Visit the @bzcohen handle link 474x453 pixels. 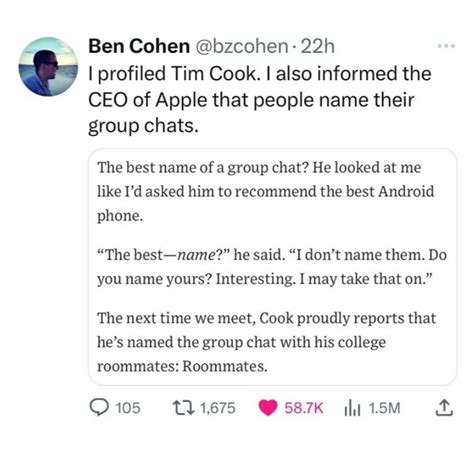(x=242, y=46)
